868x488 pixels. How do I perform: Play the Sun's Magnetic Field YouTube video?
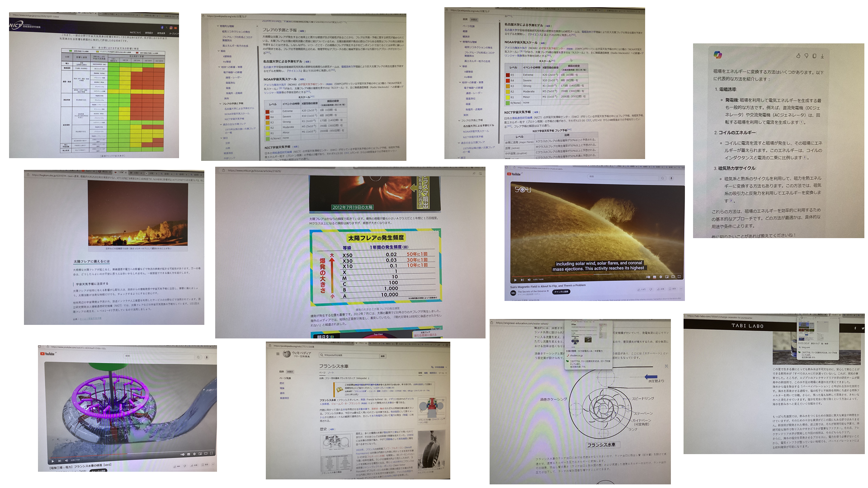pos(515,280)
